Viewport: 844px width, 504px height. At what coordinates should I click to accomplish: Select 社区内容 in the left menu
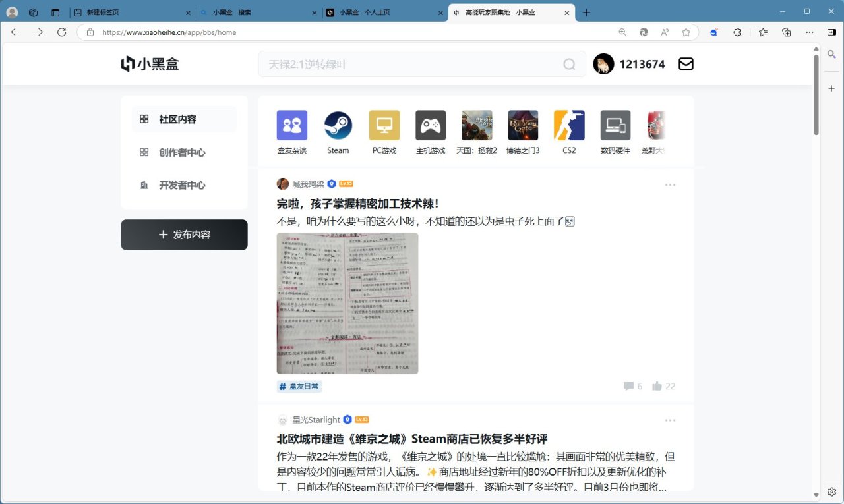[x=184, y=119]
